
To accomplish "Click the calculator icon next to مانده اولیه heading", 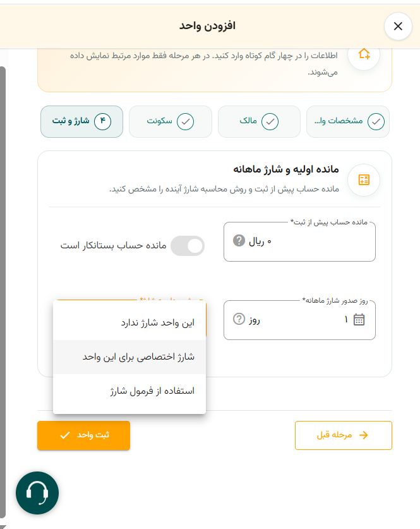I will pos(364,180).
